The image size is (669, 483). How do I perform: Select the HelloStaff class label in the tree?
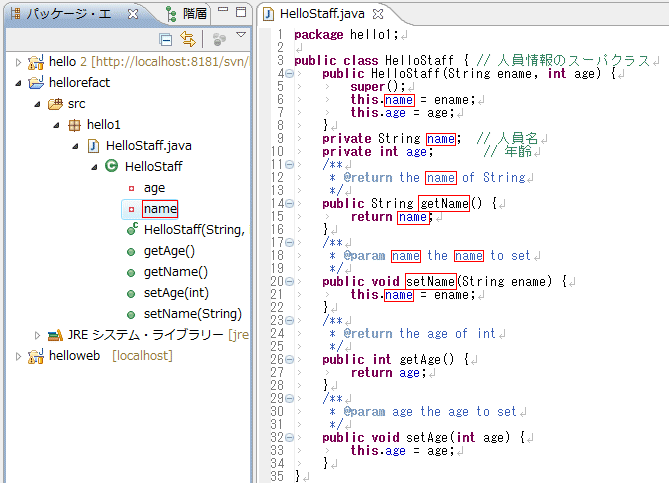tap(154, 166)
